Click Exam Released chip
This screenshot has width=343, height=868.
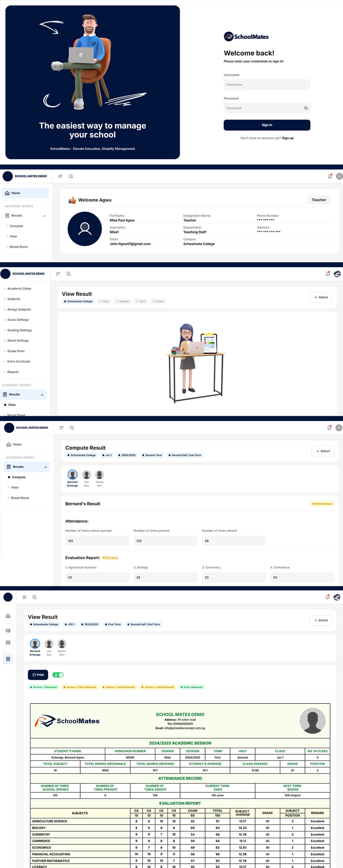point(191,687)
